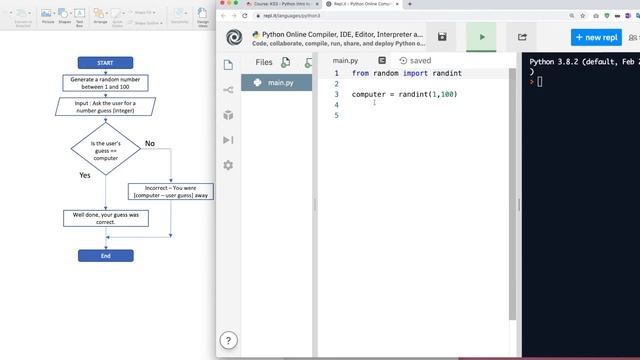This screenshot has width=640, height=360.
Task: Select the Well done your guess box
Action: pyautogui.click(x=106, y=218)
